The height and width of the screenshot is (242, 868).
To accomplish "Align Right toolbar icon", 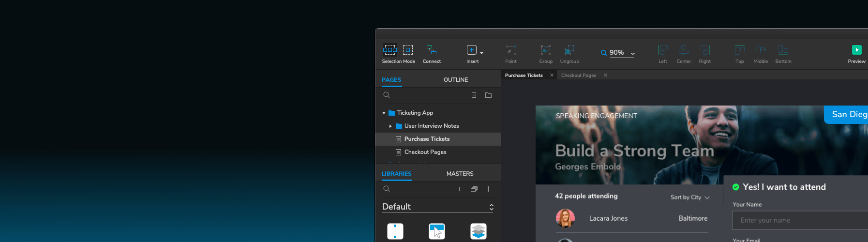I will click(705, 50).
